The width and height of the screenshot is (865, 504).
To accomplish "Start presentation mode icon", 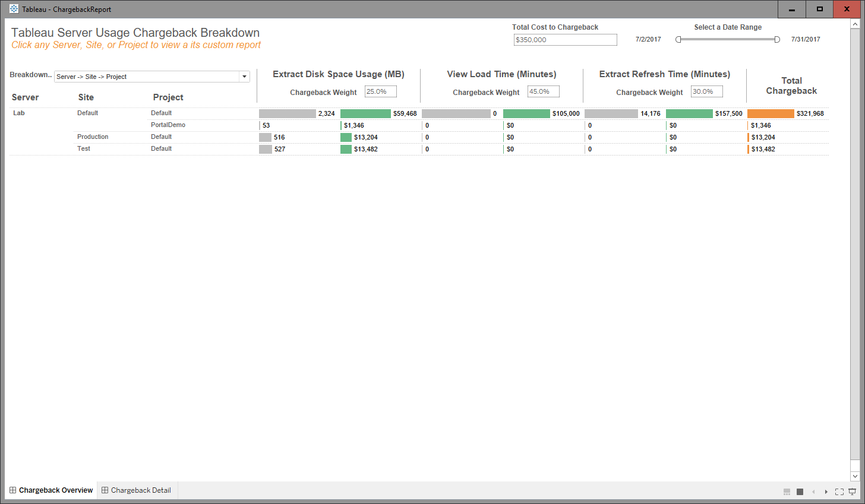I will click(852, 492).
